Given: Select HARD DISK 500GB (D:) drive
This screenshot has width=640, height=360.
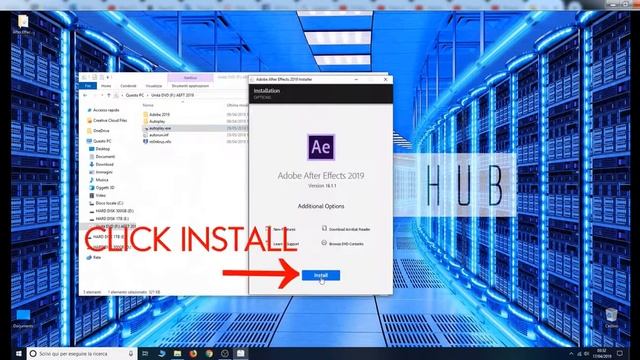Looking at the screenshot, I should click(114, 211).
